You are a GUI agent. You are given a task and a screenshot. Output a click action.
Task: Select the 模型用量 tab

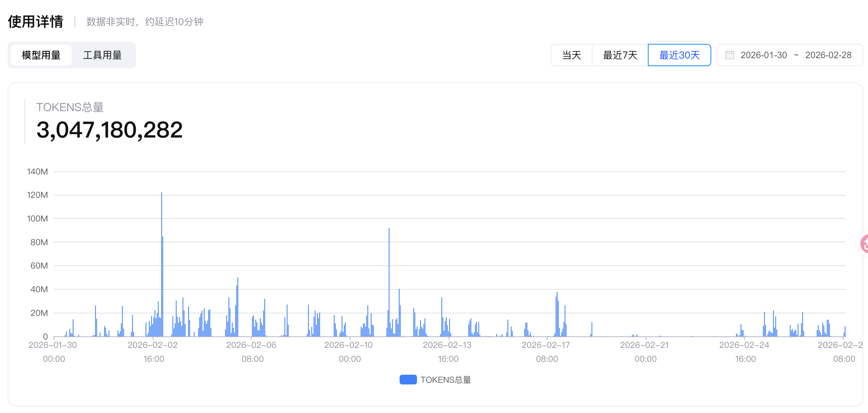click(x=40, y=55)
